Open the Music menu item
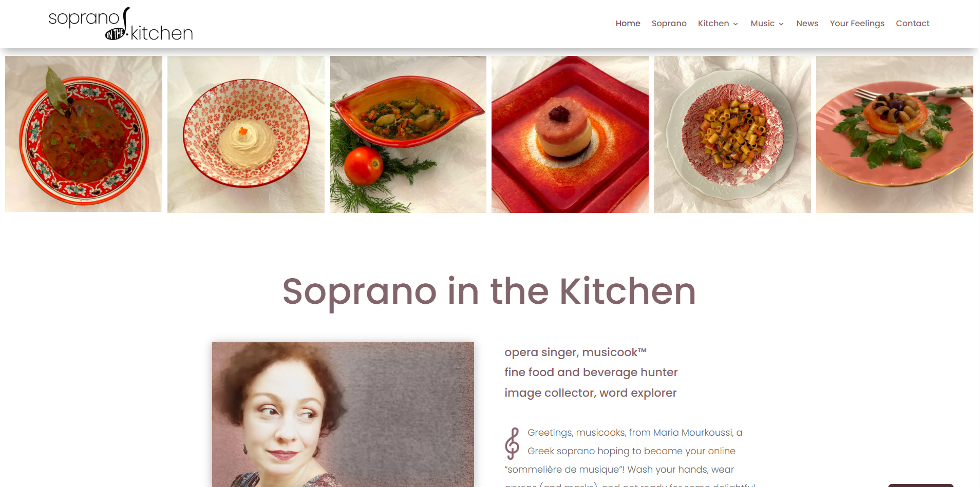This screenshot has height=487, width=980. (762, 24)
